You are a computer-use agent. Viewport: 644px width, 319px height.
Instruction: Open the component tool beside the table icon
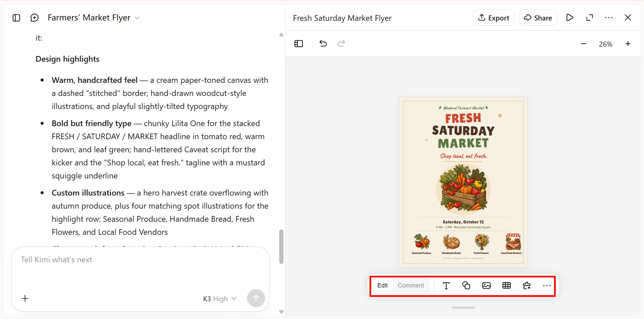click(x=527, y=285)
